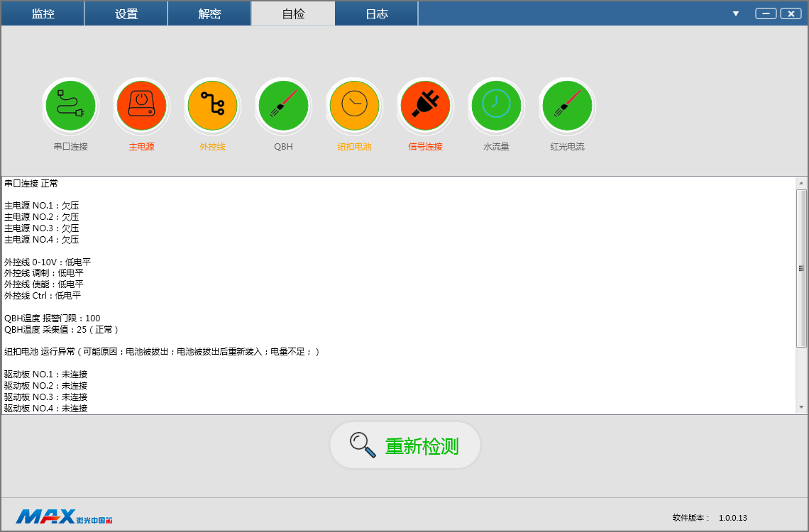Image resolution: width=809 pixels, height=532 pixels.
Task: Select the 信号连接 plug icon
Action: tap(425, 106)
